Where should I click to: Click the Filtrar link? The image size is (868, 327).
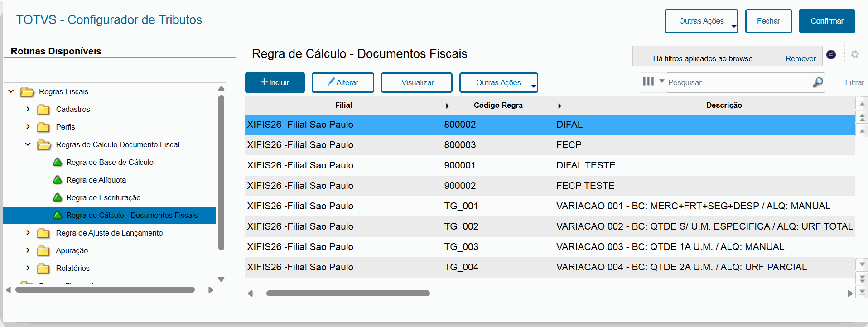pos(854,82)
